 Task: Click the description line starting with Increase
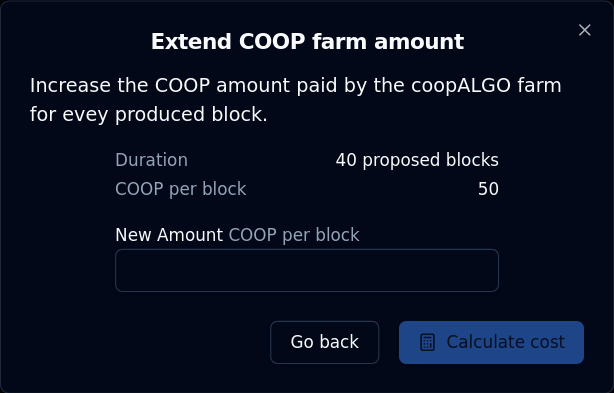(x=296, y=86)
